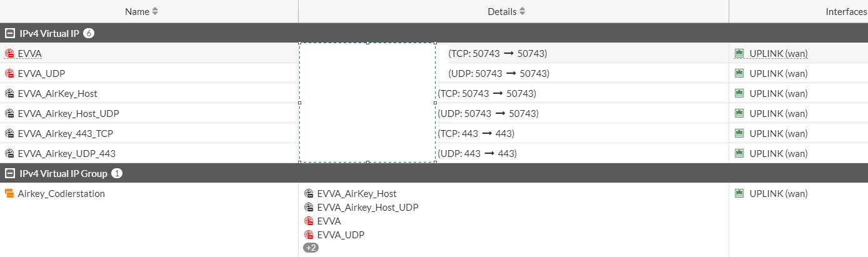Click UPLINK interface icon in EVVA row
Viewport: 868px width, 257px height.
coord(739,54)
